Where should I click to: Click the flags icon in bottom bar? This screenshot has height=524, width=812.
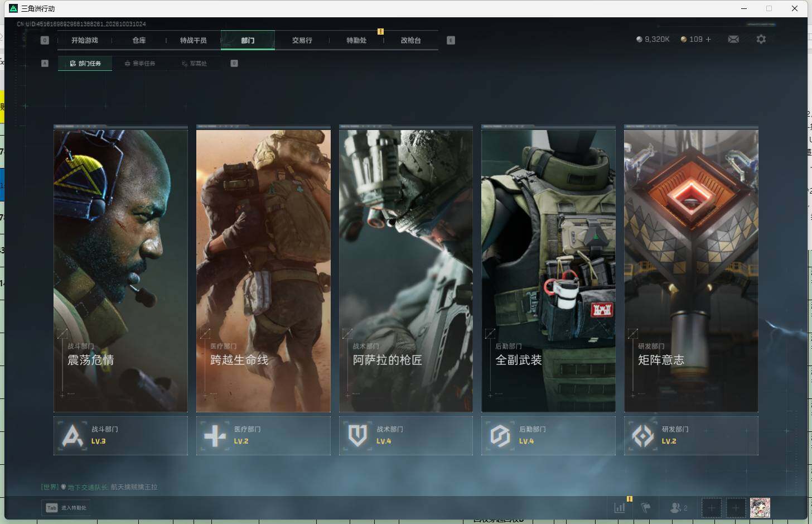point(646,507)
